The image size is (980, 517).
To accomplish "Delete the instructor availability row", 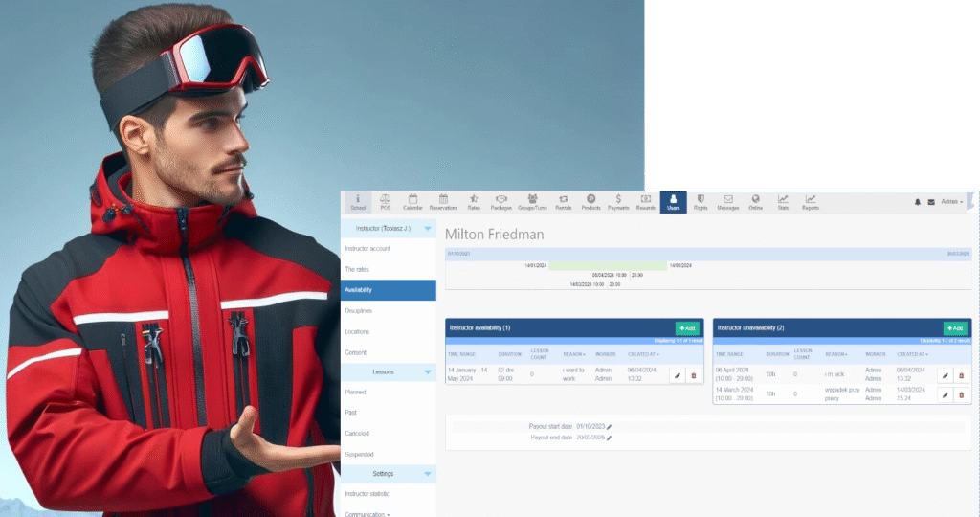I will (x=694, y=375).
